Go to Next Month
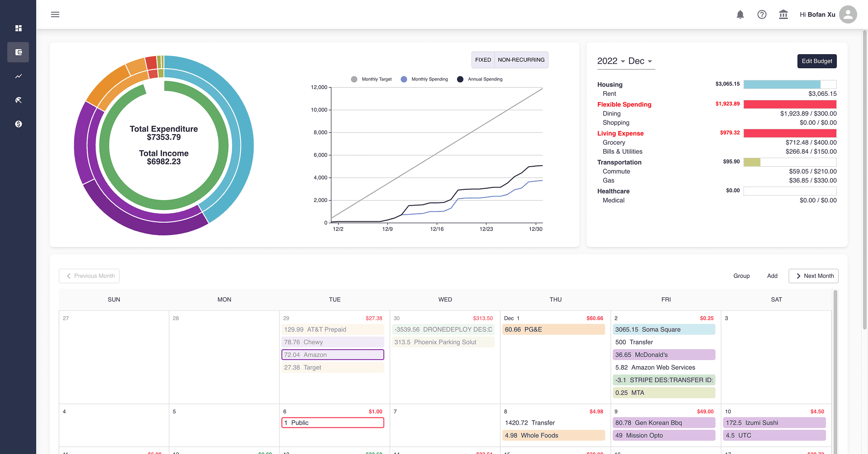 click(813, 276)
